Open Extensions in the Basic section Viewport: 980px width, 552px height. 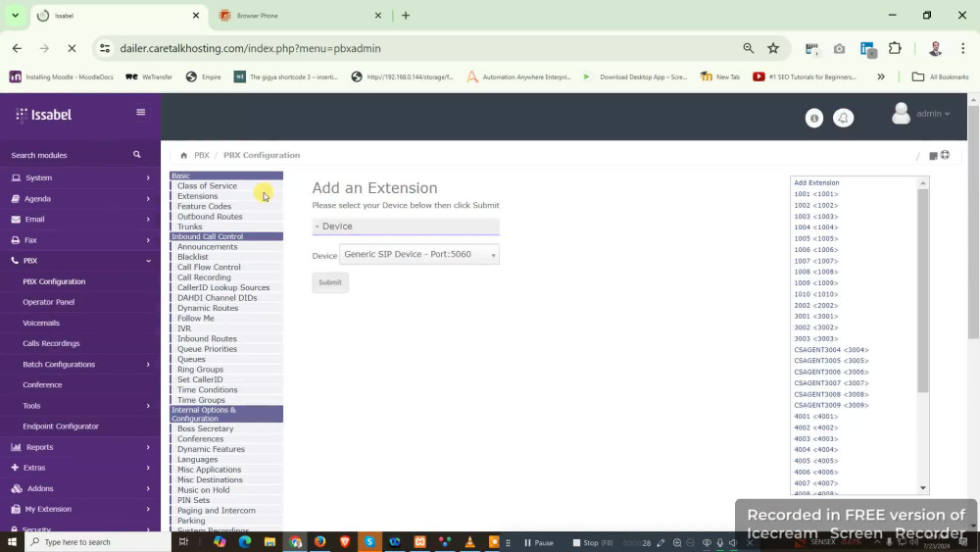[198, 196]
